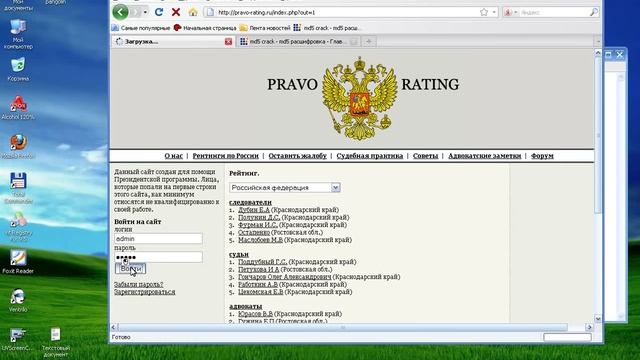Open Адвокатские заметки menu link
This screenshot has height=360, width=640.
click(x=484, y=156)
